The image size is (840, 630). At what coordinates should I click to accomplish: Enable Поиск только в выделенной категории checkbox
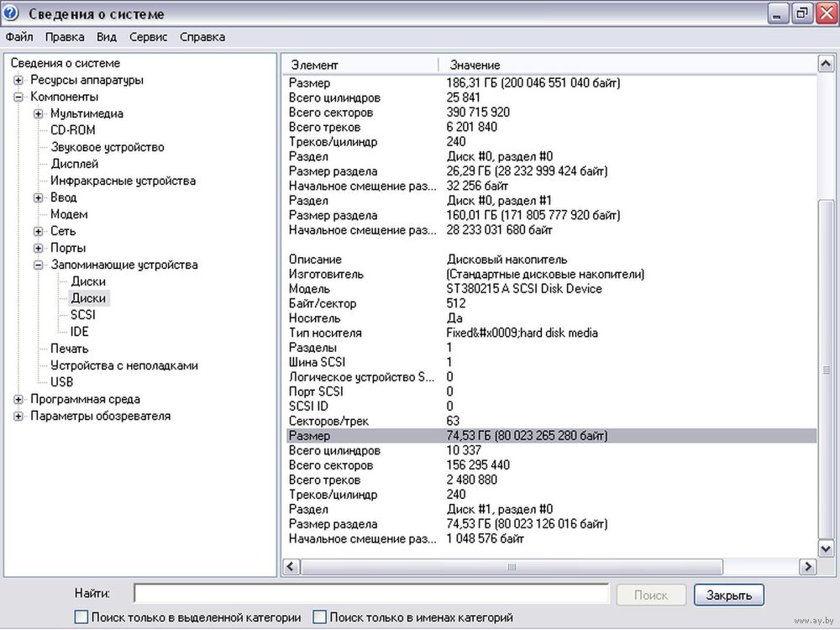81,617
